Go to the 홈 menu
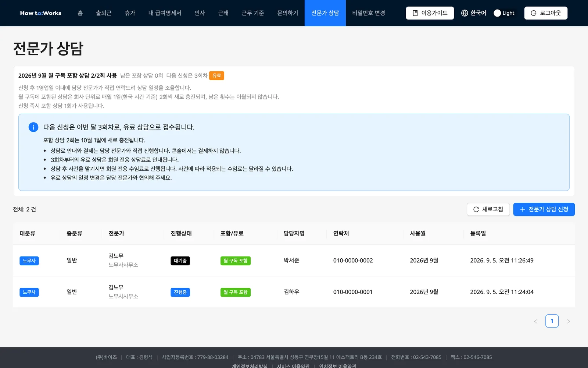This screenshot has width=588, height=368. coord(80,13)
